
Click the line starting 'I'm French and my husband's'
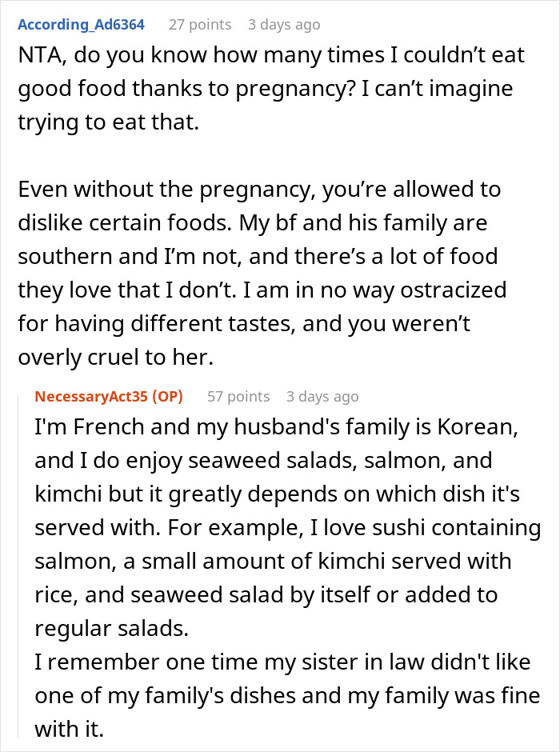[x=277, y=427]
